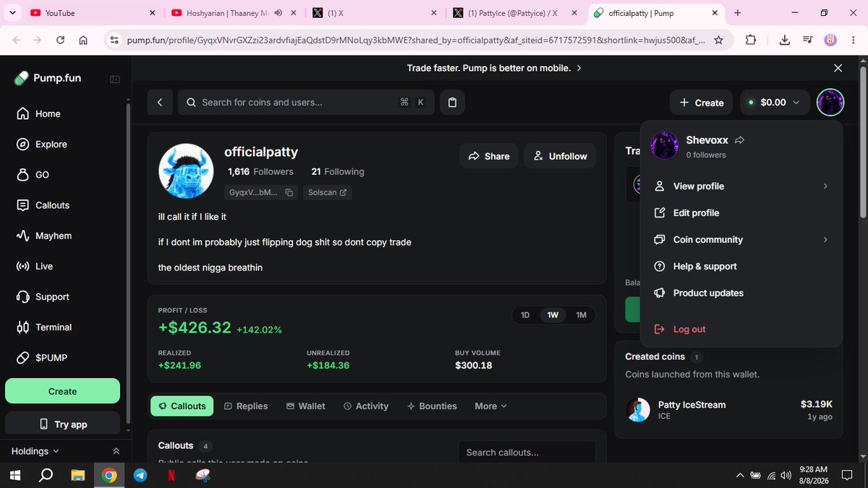
Task: Dismiss the mobile banner with X
Action: (x=838, y=68)
